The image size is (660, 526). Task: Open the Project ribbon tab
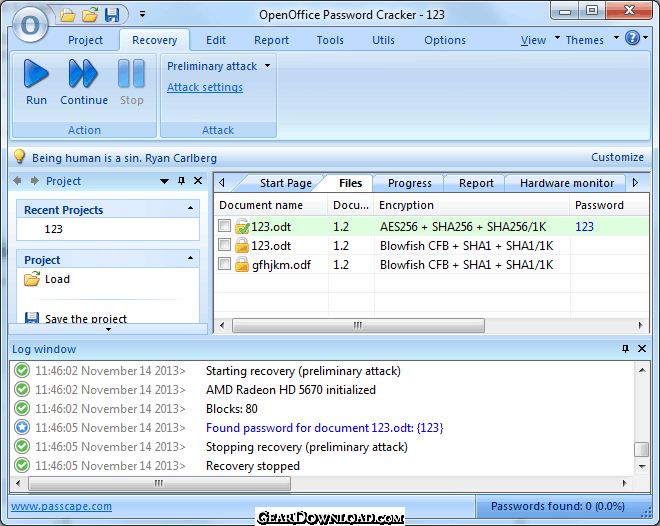click(x=85, y=40)
